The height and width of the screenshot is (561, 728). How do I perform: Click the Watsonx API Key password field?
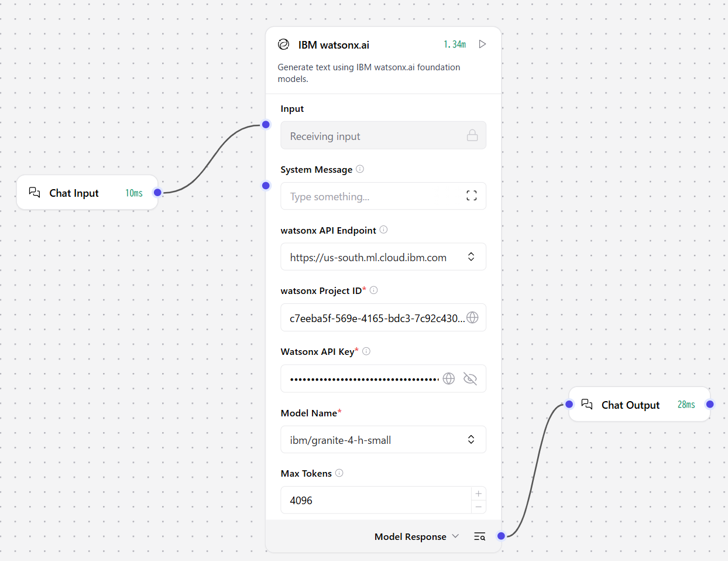pos(383,378)
